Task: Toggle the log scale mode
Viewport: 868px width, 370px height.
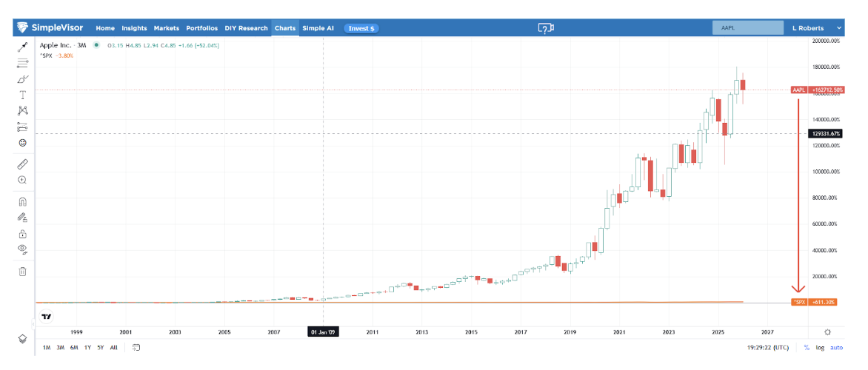Action: 820,347
